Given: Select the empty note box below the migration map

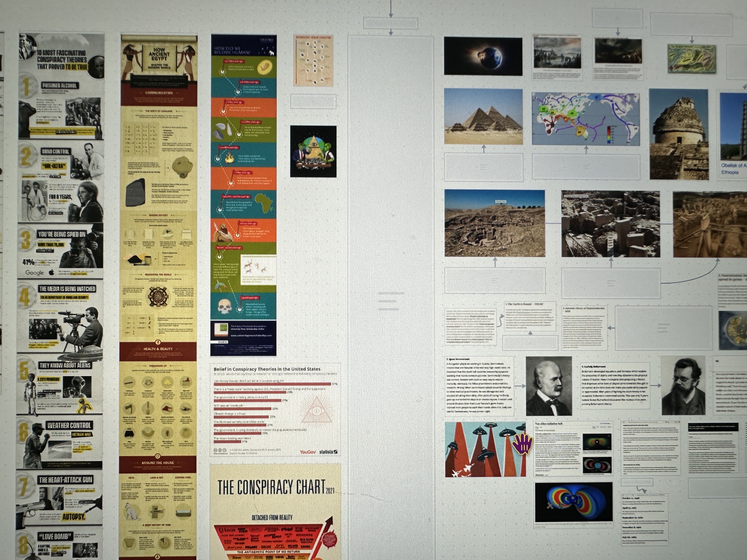Looking at the screenshot, I should pos(586,166).
